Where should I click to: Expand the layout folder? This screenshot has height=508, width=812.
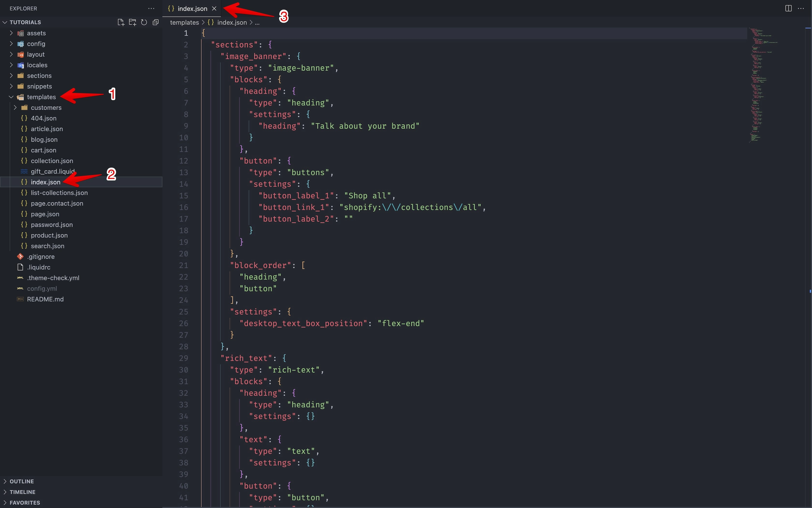[x=11, y=54]
